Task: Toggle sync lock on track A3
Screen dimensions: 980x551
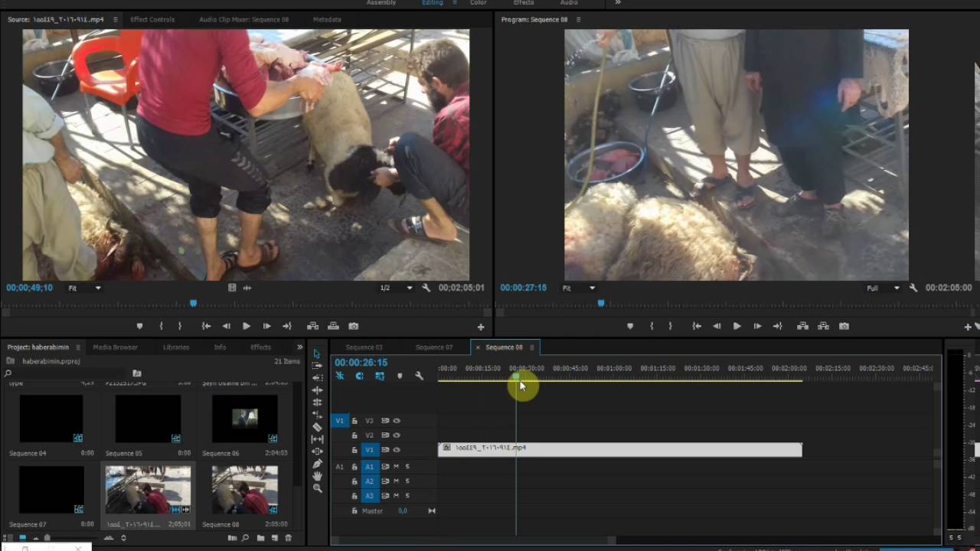Action: tap(385, 496)
